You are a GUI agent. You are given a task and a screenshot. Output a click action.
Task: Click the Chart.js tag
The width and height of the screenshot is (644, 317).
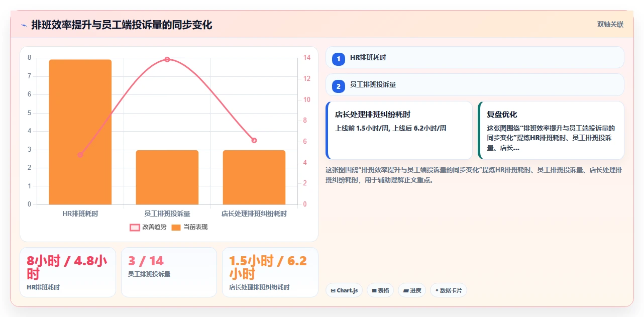click(344, 290)
